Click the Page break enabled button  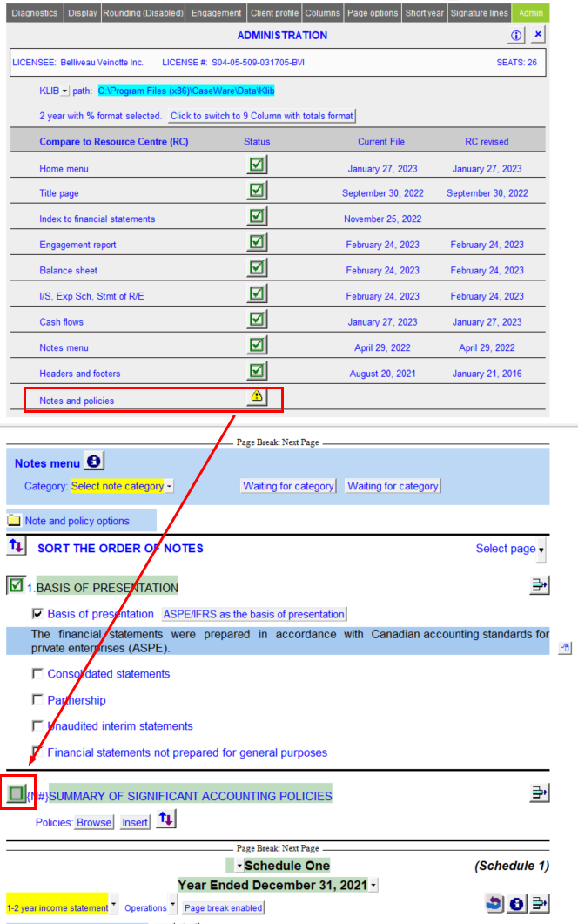click(224, 908)
